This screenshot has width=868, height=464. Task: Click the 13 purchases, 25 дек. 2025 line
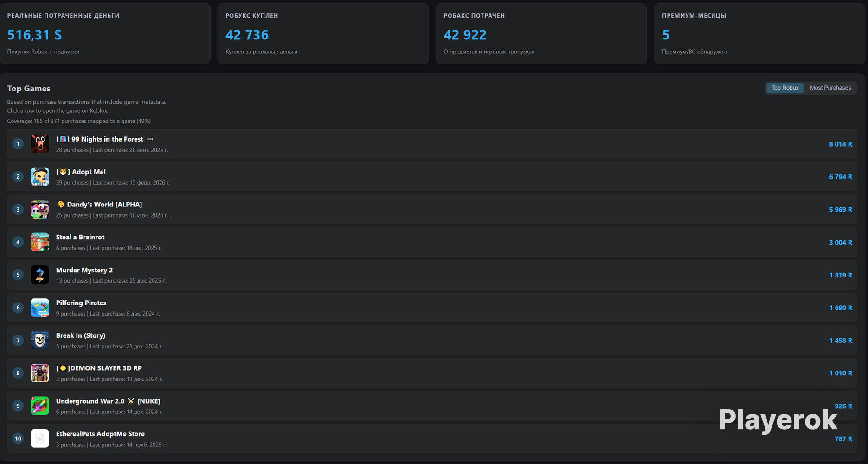[111, 281]
